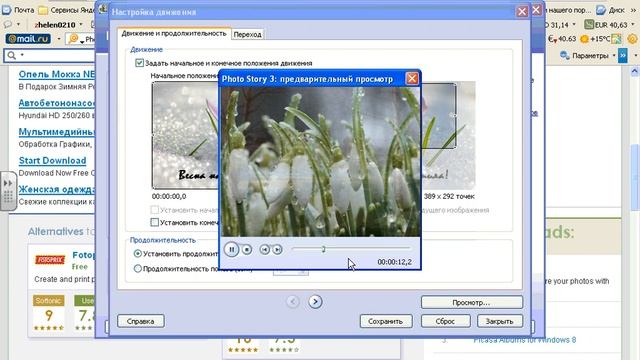Pause the Photo Story preview playback
This screenshot has height=360, width=640.
click(231, 249)
